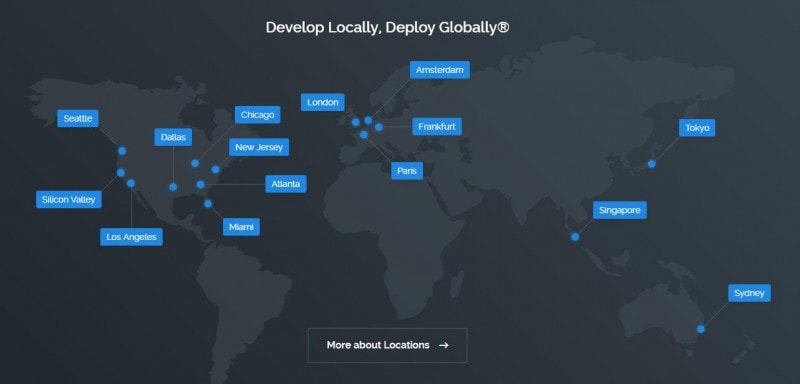Click the Tokyo map marker dot
This screenshot has width=800, height=384.
(652, 164)
